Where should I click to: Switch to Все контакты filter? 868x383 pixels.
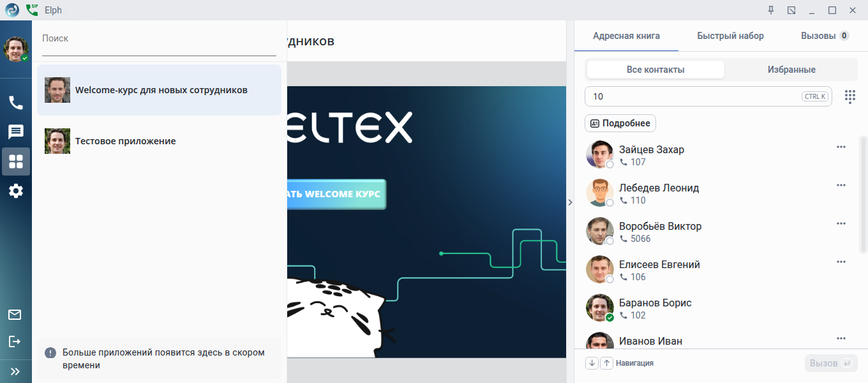click(655, 70)
